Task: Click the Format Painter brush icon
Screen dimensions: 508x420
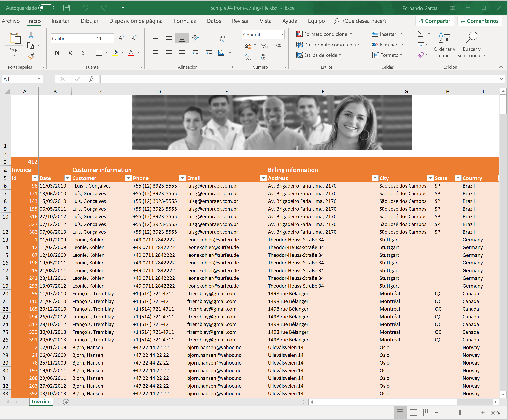Action: [31, 56]
